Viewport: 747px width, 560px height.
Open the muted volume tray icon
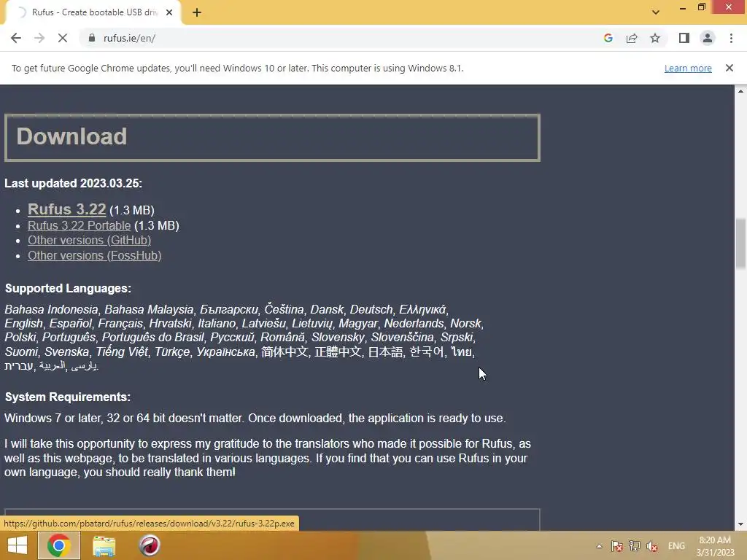coord(652,546)
